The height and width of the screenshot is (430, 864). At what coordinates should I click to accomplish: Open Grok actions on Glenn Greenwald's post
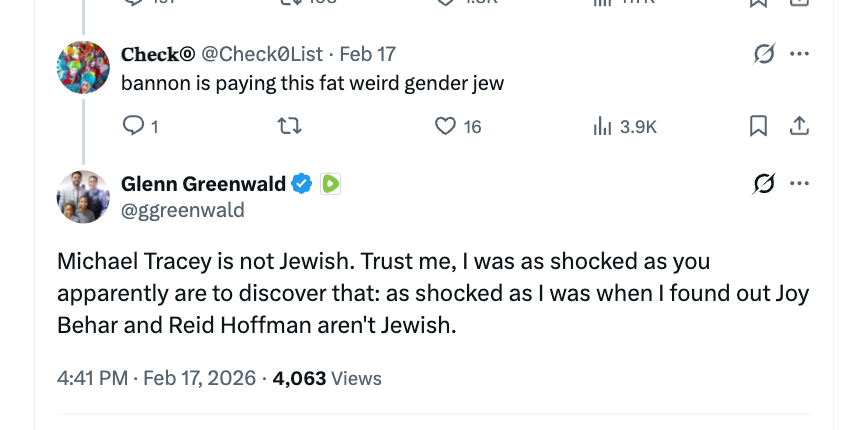pyautogui.click(x=764, y=183)
